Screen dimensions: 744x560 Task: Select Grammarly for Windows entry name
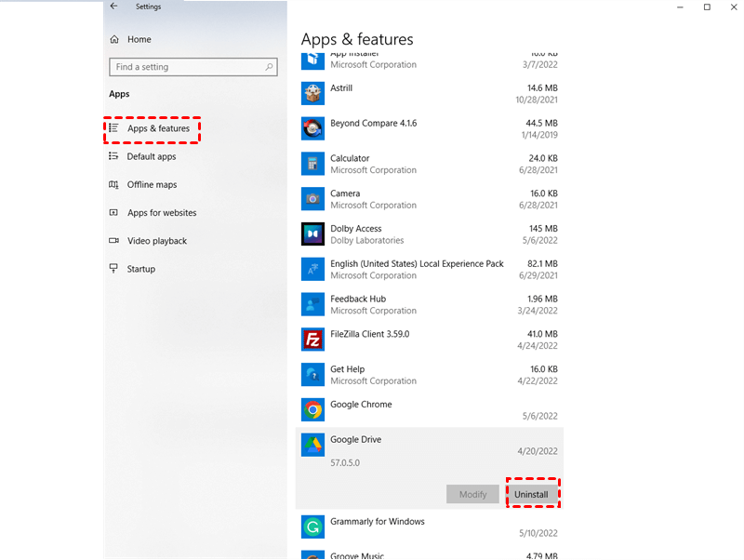[x=378, y=522]
